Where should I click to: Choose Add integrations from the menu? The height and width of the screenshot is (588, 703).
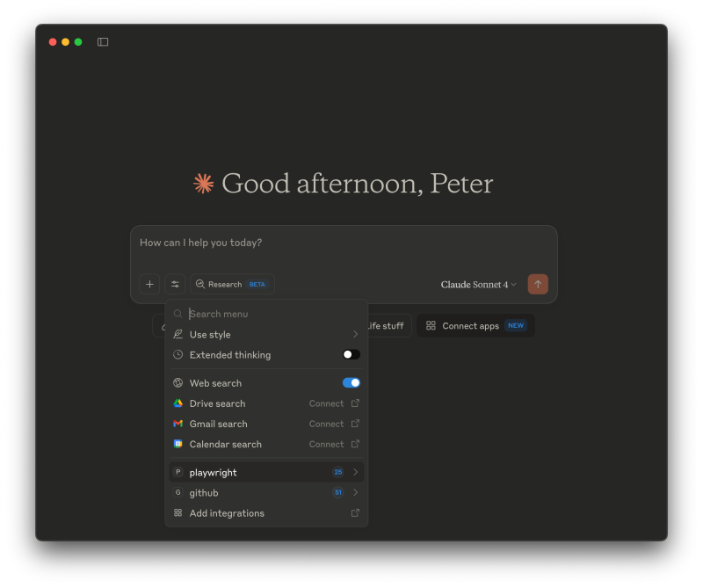click(x=266, y=512)
